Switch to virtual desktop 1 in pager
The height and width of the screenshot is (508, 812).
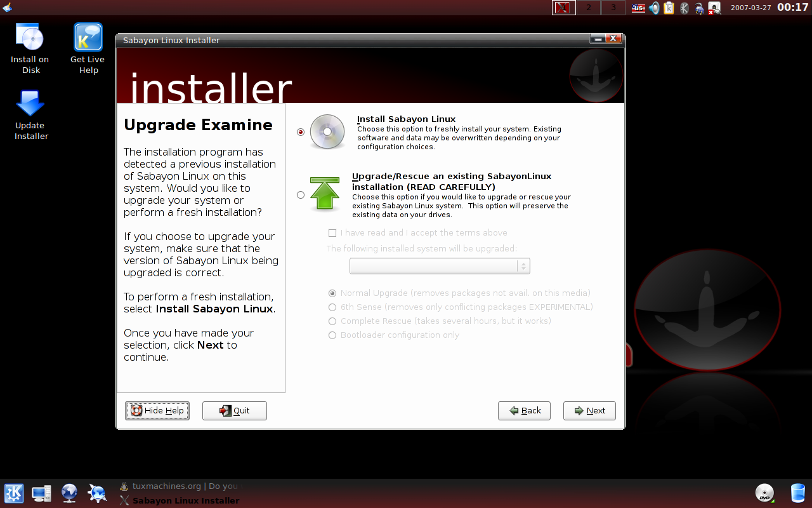pyautogui.click(x=564, y=8)
